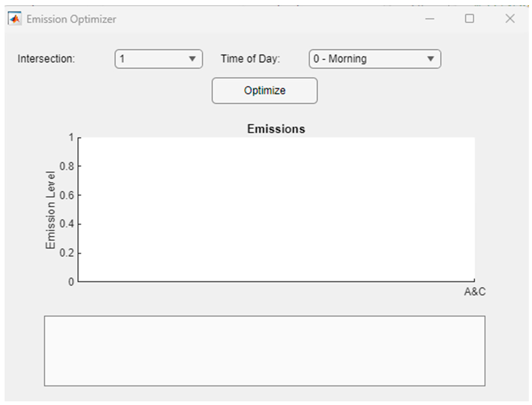The width and height of the screenshot is (532, 405).
Task: Click the MATLAB logo in title bar
Action: [x=14, y=18]
